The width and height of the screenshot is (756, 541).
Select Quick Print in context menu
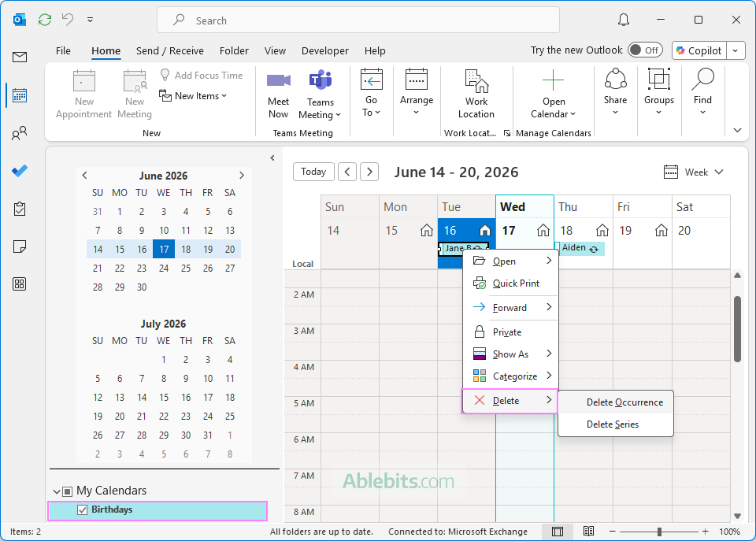(x=510, y=283)
